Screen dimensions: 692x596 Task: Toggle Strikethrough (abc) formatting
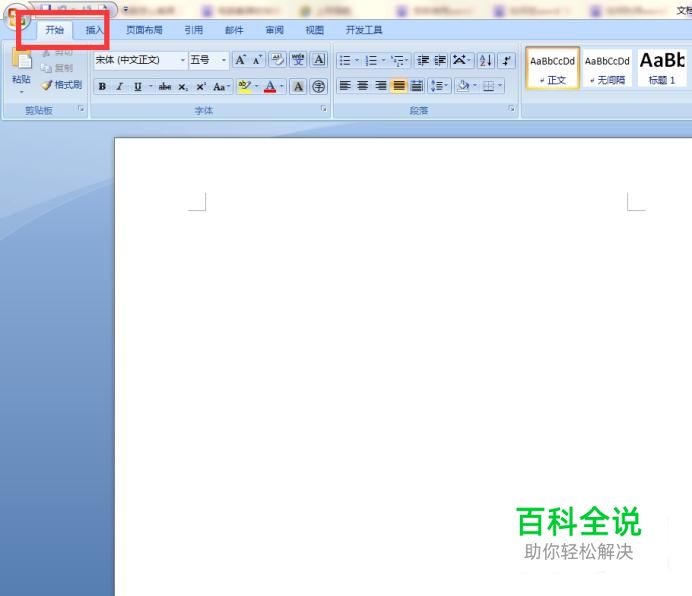coord(165,87)
